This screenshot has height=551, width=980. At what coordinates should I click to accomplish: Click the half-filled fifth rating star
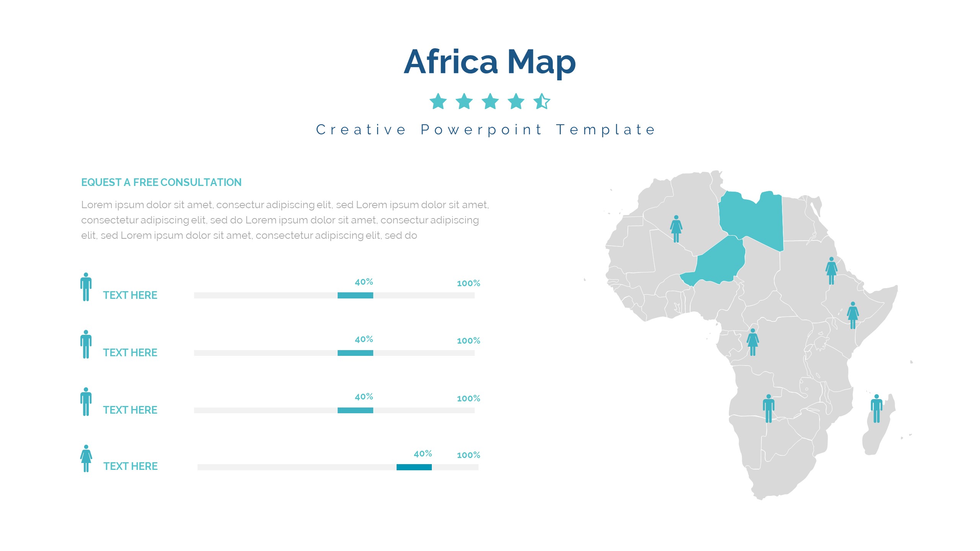(542, 101)
